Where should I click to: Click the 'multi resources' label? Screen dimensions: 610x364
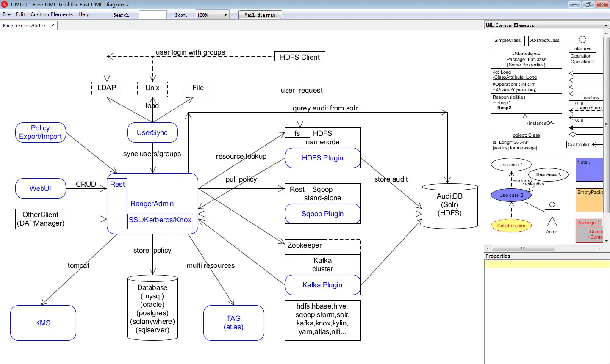click(x=211, y=266)
